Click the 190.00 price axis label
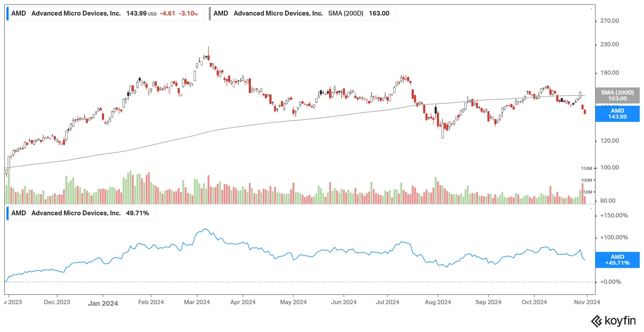644x332 pixels. pyautogui.click(x=609, y=73)
